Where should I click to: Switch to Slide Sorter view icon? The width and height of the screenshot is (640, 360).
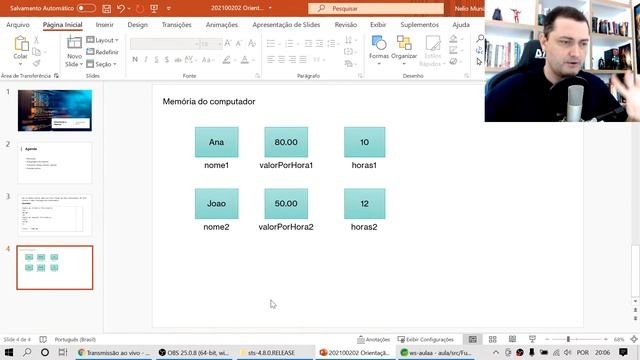click(493, 339)
